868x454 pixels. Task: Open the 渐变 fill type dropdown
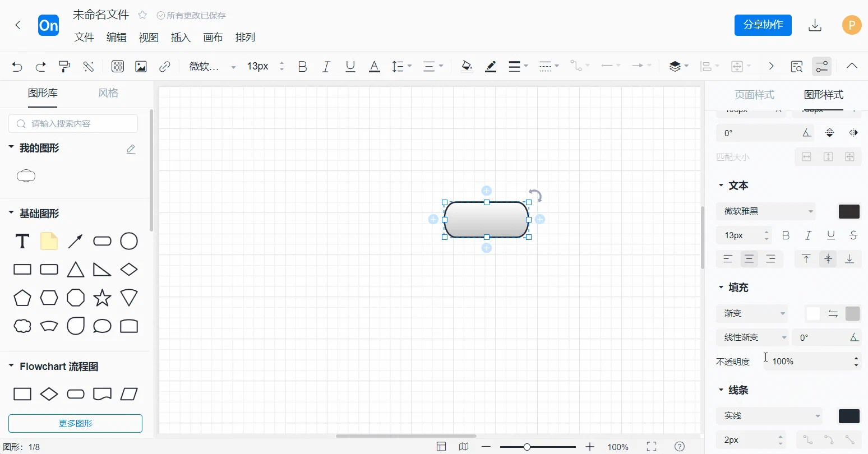[x=752, y=313]
